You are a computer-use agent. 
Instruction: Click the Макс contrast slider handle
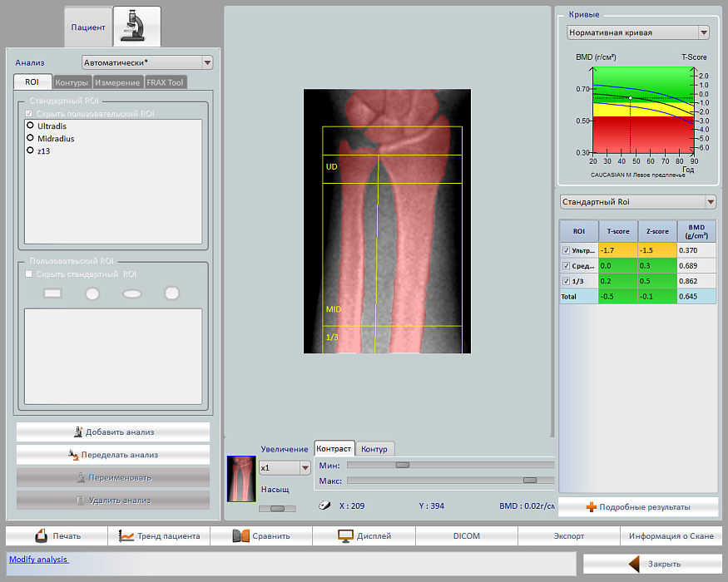pyautogui.click(x=529, y=481)
